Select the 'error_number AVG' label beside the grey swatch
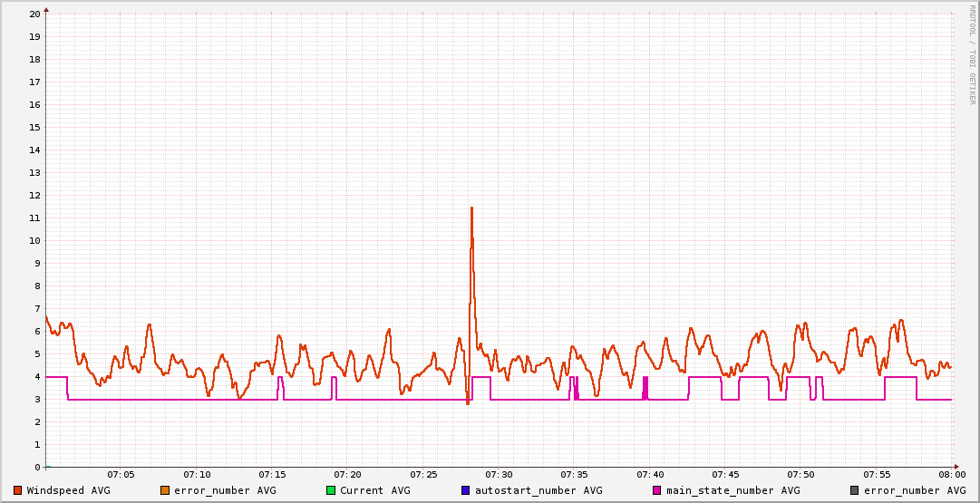 pyautogui.click(x=915, y=490)
